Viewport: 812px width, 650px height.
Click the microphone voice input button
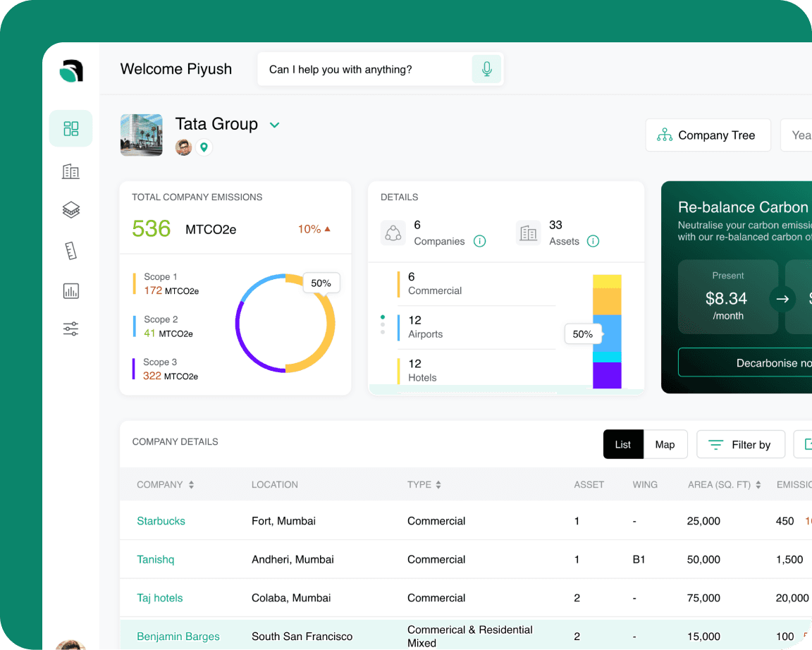coord(487,69)
